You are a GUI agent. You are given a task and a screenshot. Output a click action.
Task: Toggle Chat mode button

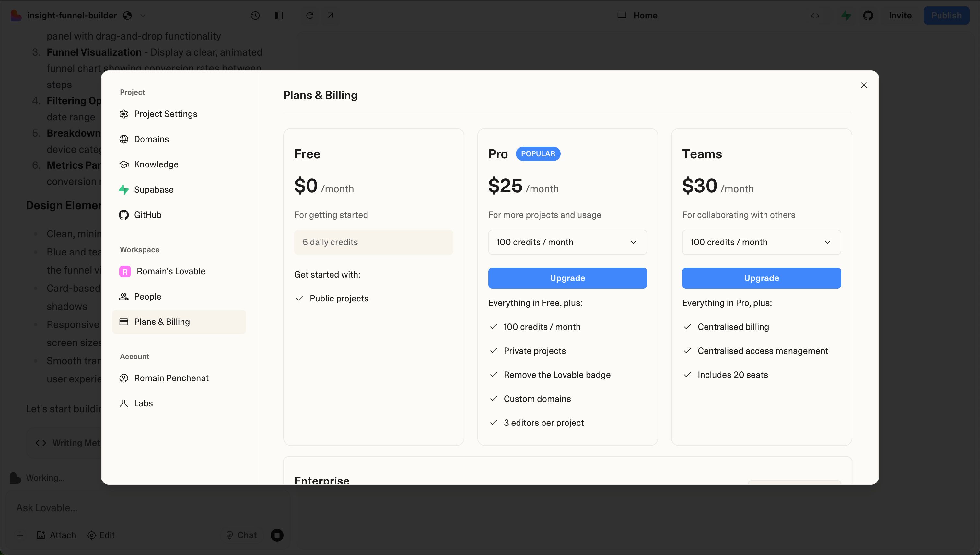(x=241, y=535)
